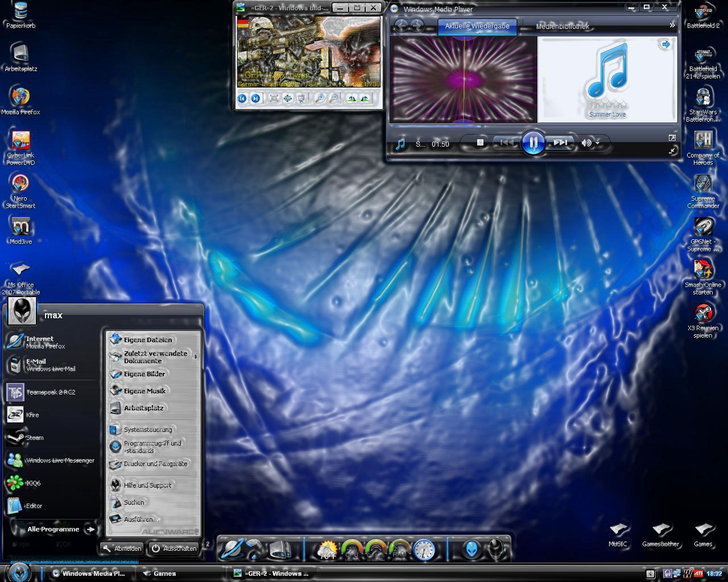Open Programmzugriff und -standards
The image size is (728, 582).
pyautogui.click(x=154, y=447)
